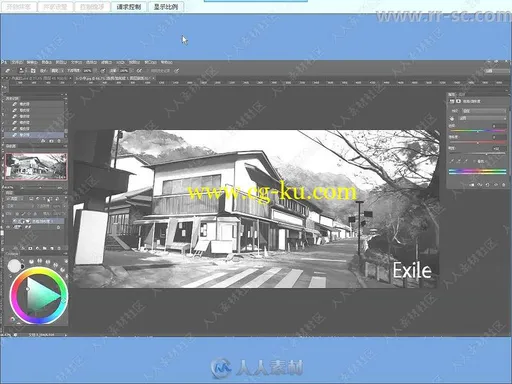The width and height of the screenshot is (512, 384).
Task: Click the Navigator preview thumbnail
Action: tap(36, 167)
